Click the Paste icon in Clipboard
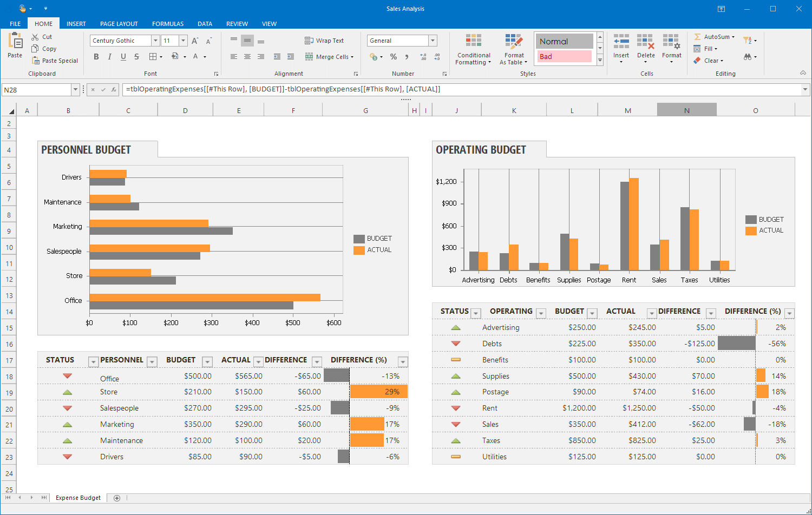The height and width of the screenshot is (515, 812). (15, 42)
